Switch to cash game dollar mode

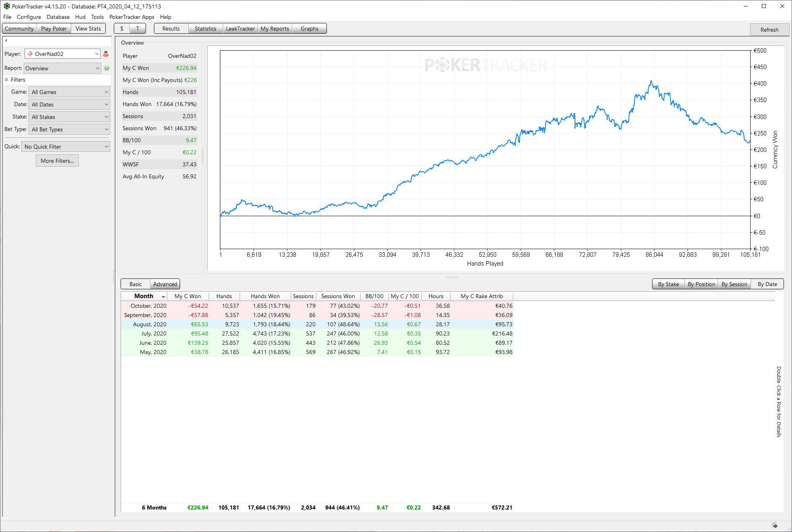click(x=122, y=29)
